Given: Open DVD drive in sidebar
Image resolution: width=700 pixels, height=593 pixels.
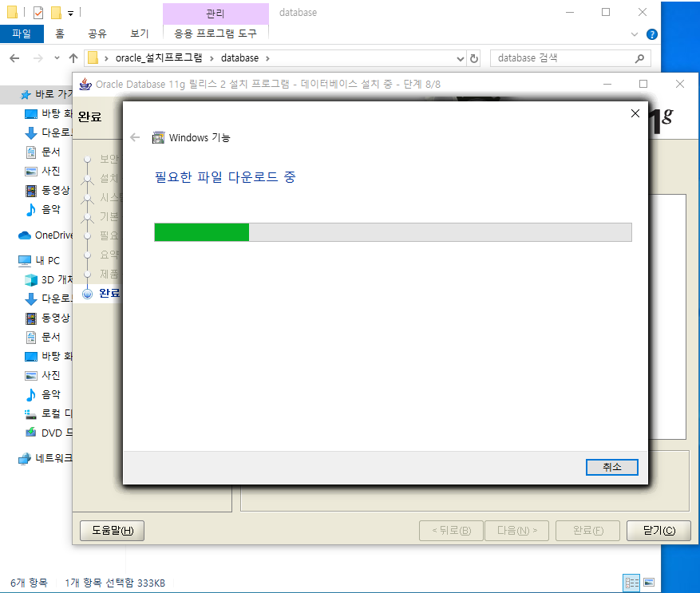Looking at the screenshot, I should 49,433.
